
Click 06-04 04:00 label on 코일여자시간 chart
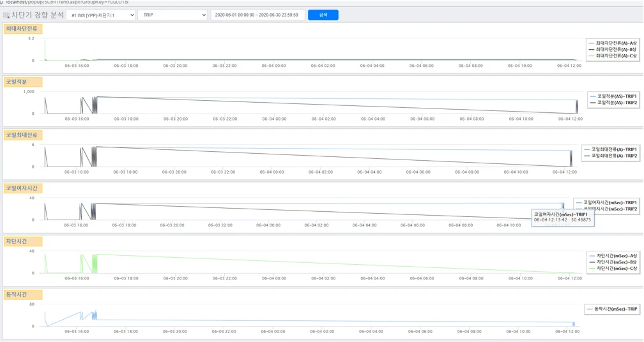point(364,225)
